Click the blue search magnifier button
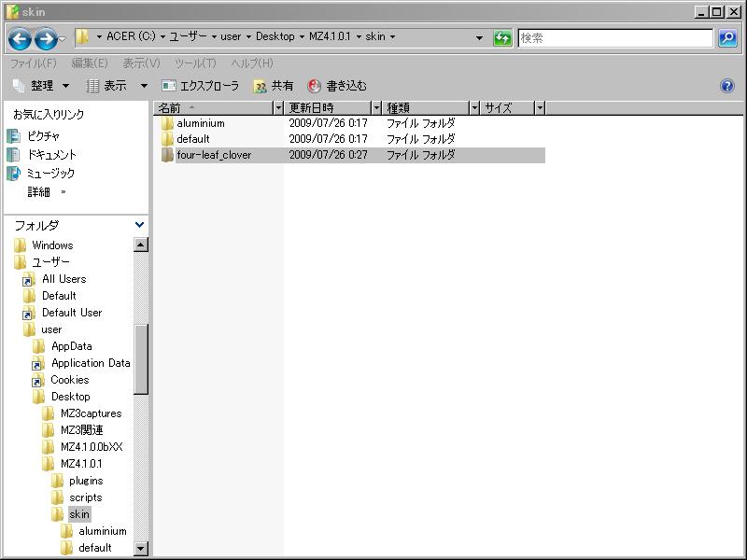The height and width of the screenshot is (560, 747). coord(727,38)
